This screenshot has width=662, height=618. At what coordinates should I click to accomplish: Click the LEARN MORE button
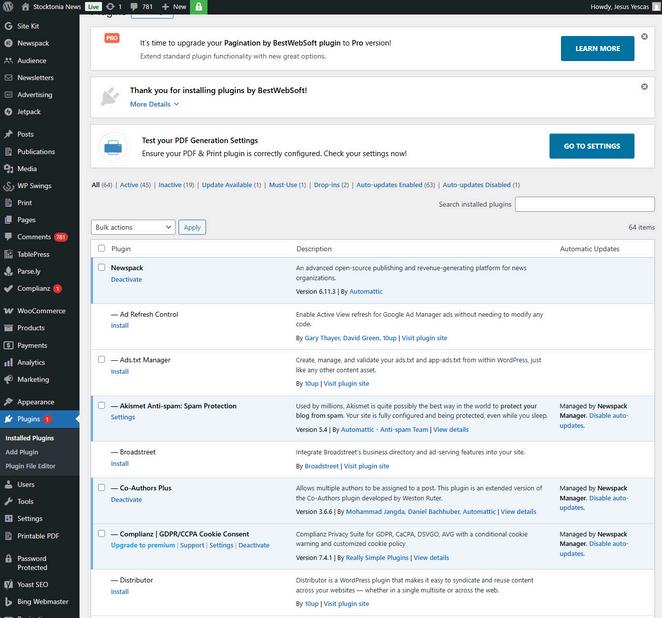click(597, 49)
